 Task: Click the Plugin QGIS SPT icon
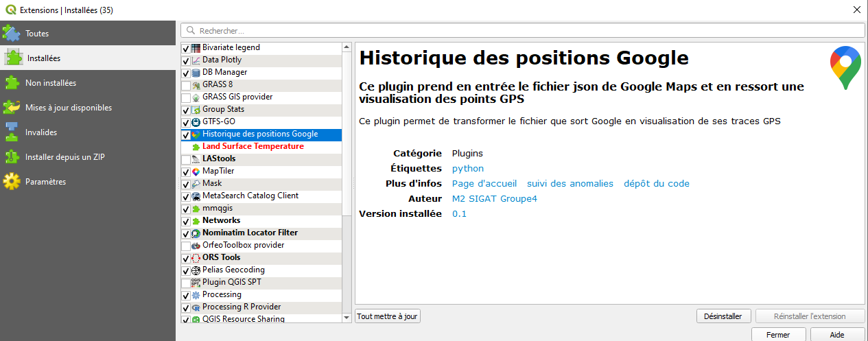tap(196, 283)
